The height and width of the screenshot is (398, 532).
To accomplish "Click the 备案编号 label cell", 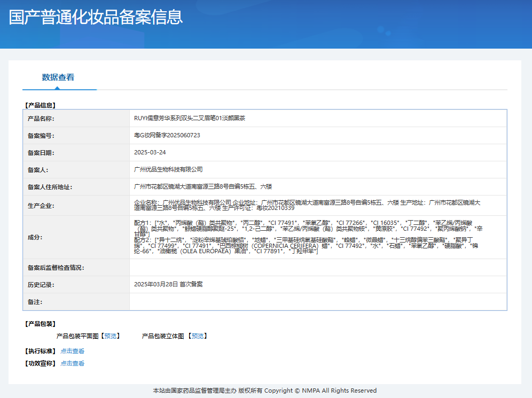I will pyautogui.click(x=76, y=136).
